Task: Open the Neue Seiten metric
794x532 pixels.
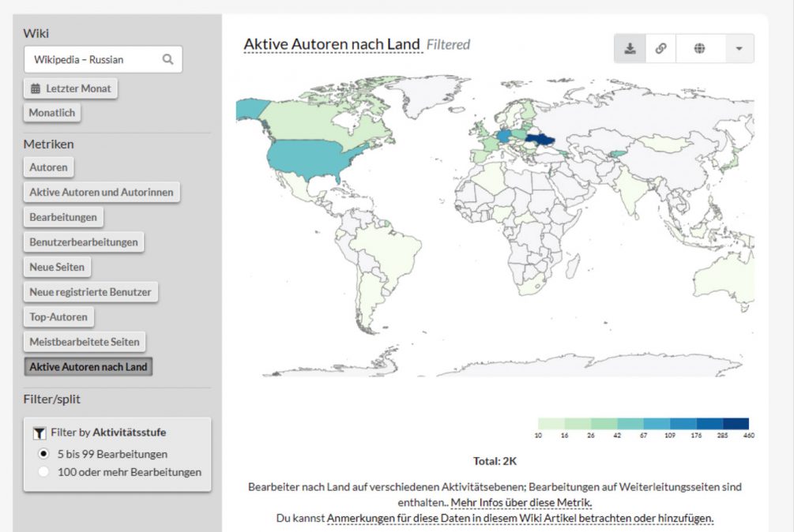Action: pos(57,267)
